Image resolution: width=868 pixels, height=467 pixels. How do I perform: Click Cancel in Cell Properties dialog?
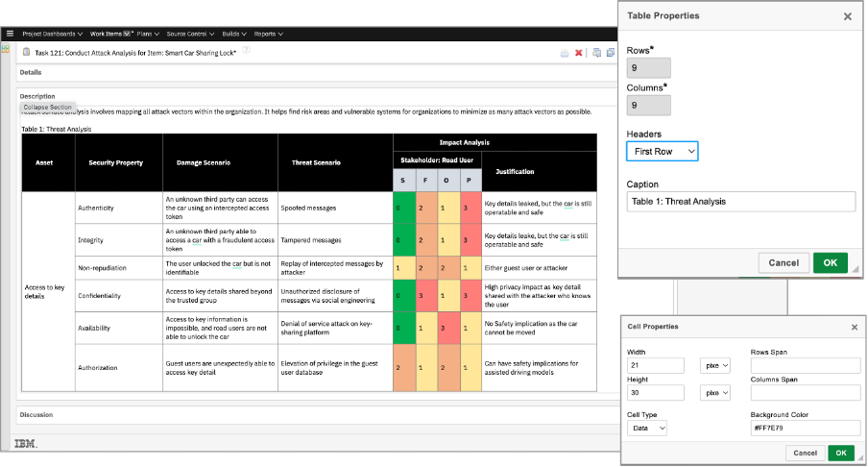coord(803,453)
